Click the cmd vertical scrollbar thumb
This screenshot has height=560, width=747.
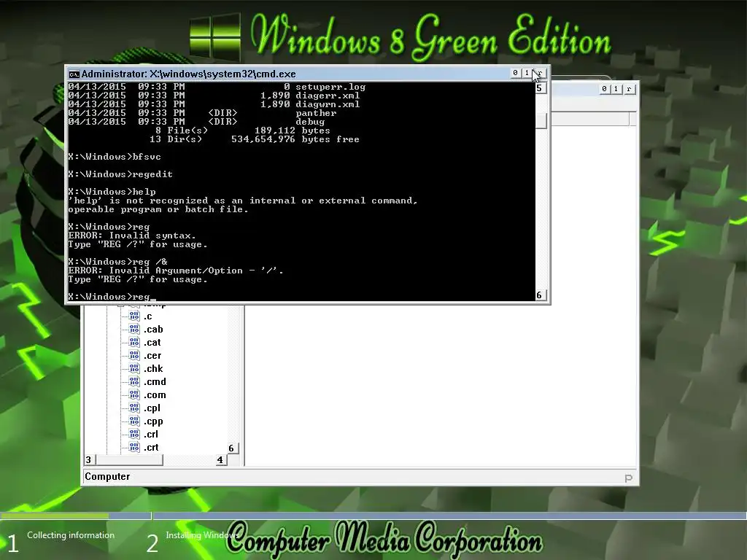tap(541, 120)
